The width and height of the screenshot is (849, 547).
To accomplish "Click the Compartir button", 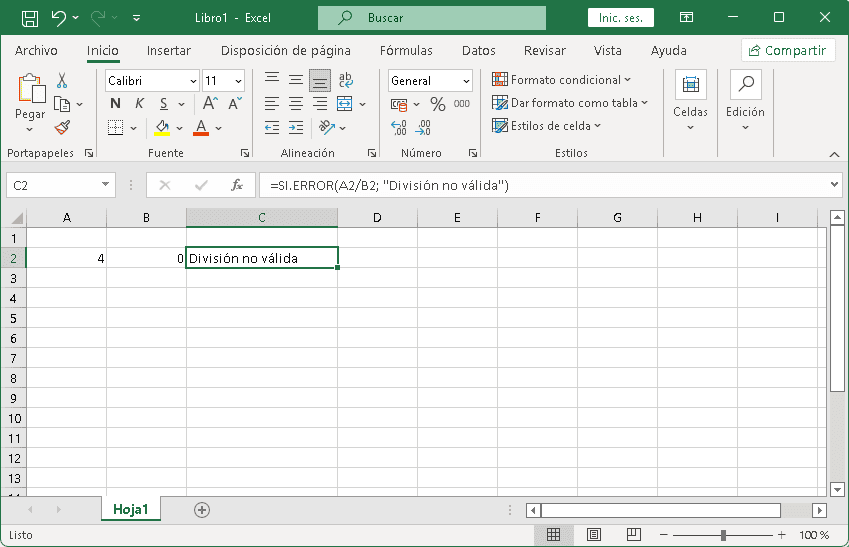I will pos(788,51).
